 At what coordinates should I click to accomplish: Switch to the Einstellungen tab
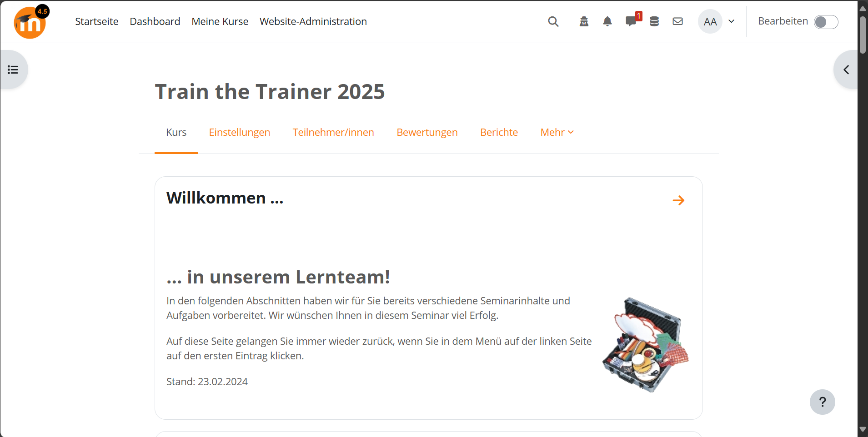coord(239,132)
